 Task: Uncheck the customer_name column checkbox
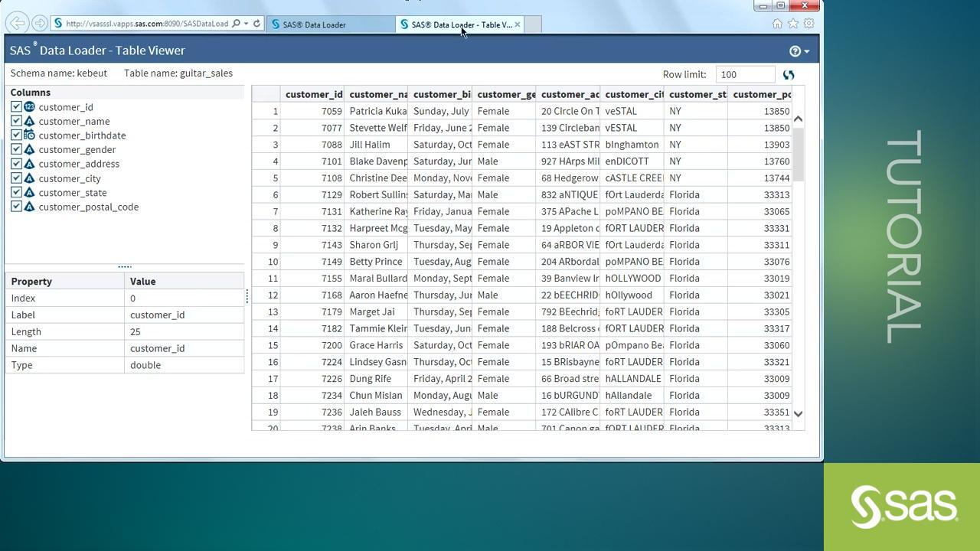(16, 122)
